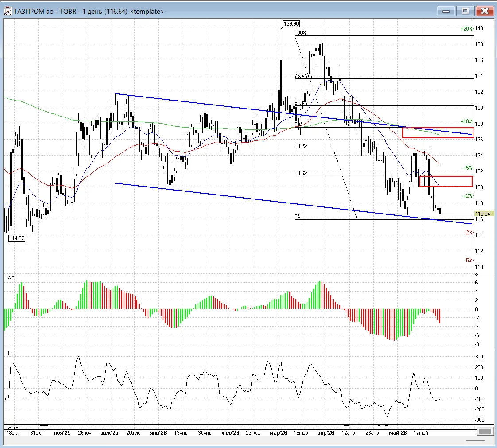Viewport: 497px width, 448px height.
Task: Click the Fibonacci 38.2% level label
Action: tap(301, 146)
